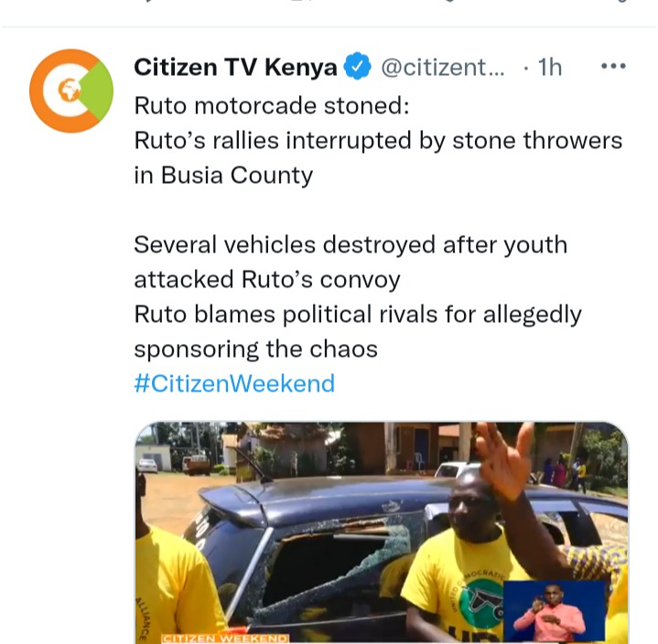Click the 'attacked Ruto's convoy' line
The height and width of the screenshot is (644, 658).
[267, 279]
